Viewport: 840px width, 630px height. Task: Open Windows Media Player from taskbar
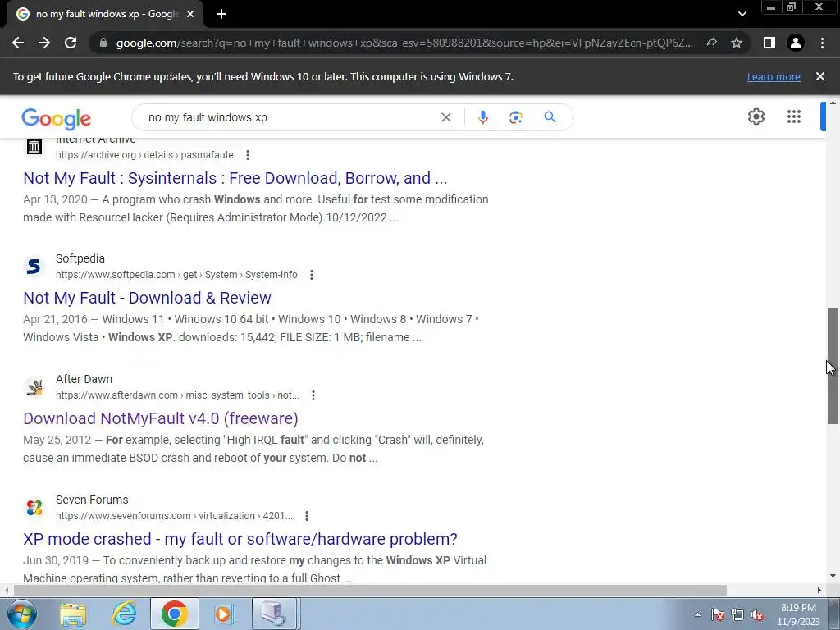(x=224, y=614)
